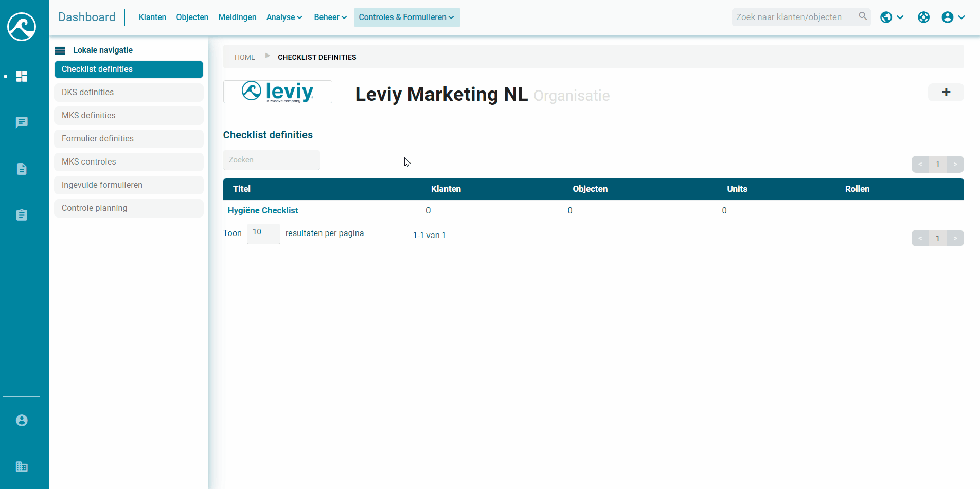Viewport: 980px width, 489px height.
Task: Sort by the Units column header
Action: 737,189
